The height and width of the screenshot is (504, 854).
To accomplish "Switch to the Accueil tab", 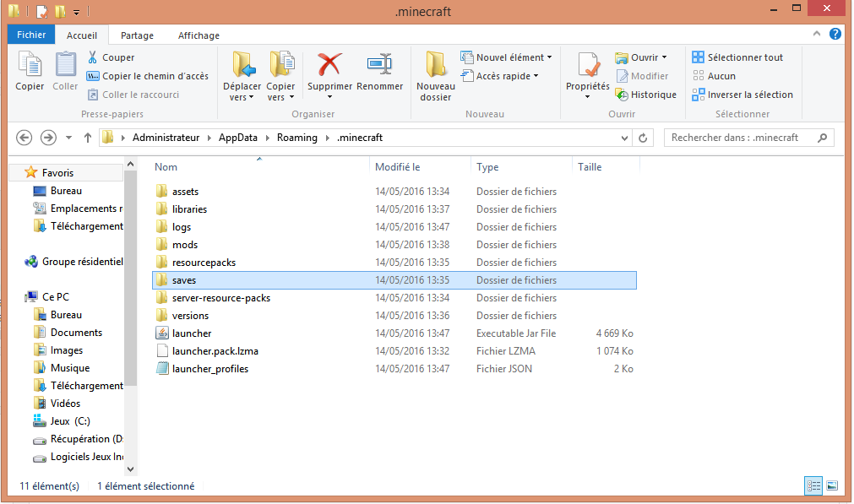I will 82,35.
